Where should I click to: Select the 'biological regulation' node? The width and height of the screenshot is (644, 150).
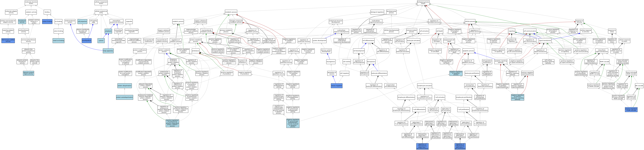click(x=377, y=12)
